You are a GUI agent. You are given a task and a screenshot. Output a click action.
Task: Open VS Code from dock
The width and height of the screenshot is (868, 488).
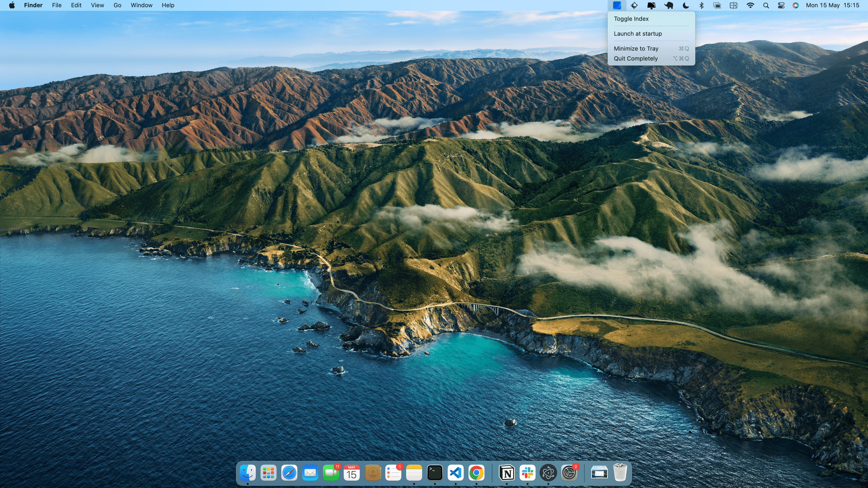pos(455,472)
